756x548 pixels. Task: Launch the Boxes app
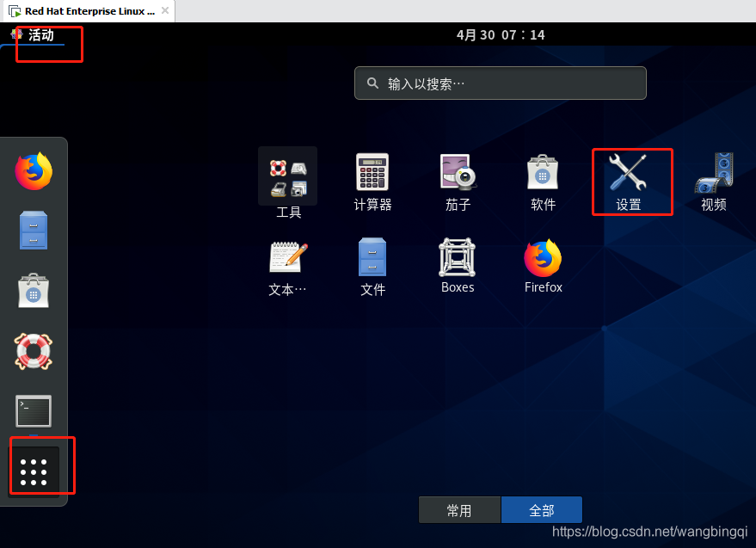[x=458, y=265]
